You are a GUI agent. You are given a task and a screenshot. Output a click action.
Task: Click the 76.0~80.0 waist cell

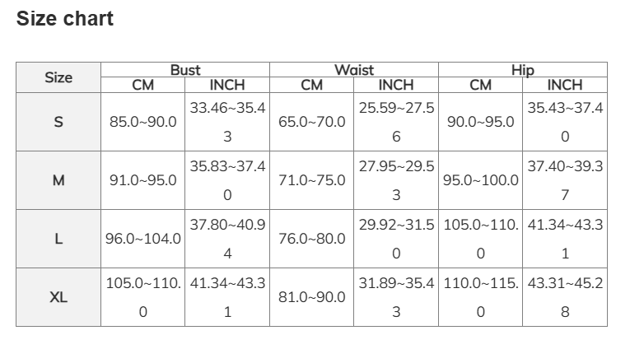pyautogui.click(x=312, y=239)
